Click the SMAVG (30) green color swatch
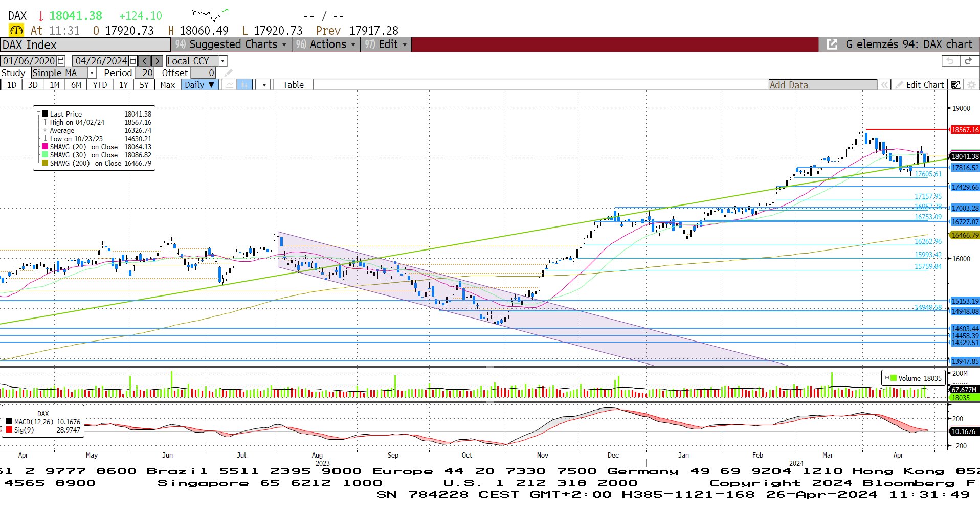Viewport: 980px width, 523px height. click(x=45, y=155)
